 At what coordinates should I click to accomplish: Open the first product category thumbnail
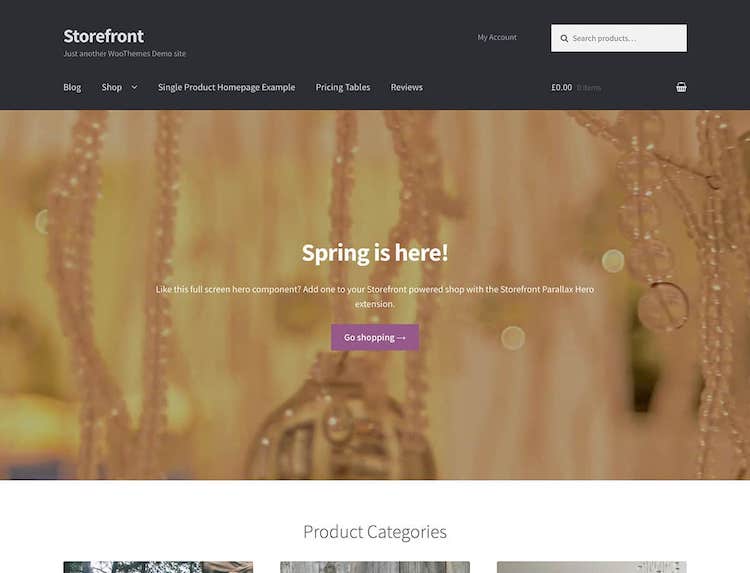pyautogui.click(x=158, y=567)
